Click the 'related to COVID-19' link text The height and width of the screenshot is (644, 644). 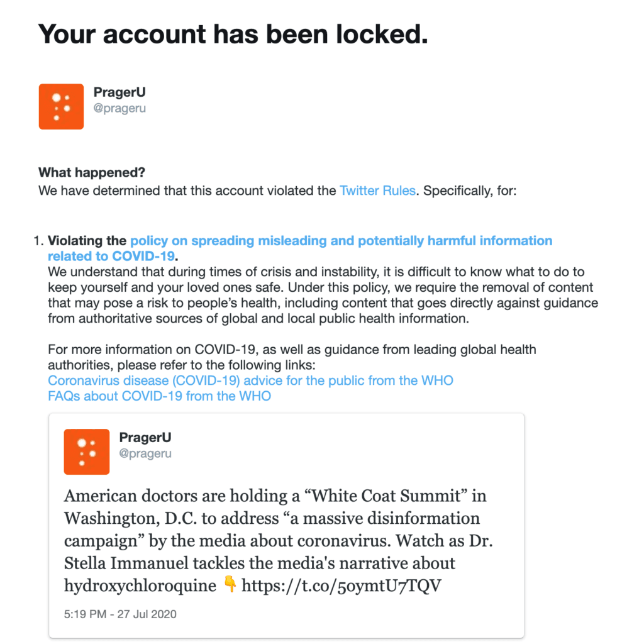click(111, 257)
